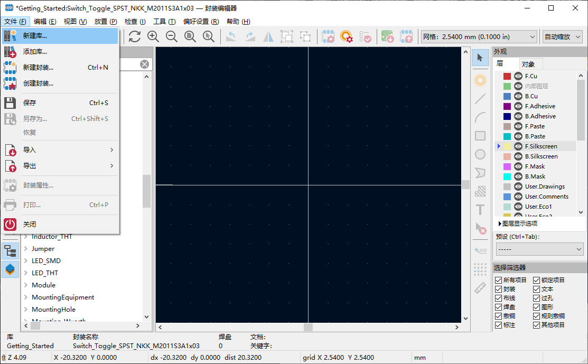Select the draw rectangle tool
The width and height of the screenshot is (588, 364).
click(x=480, y=136)
